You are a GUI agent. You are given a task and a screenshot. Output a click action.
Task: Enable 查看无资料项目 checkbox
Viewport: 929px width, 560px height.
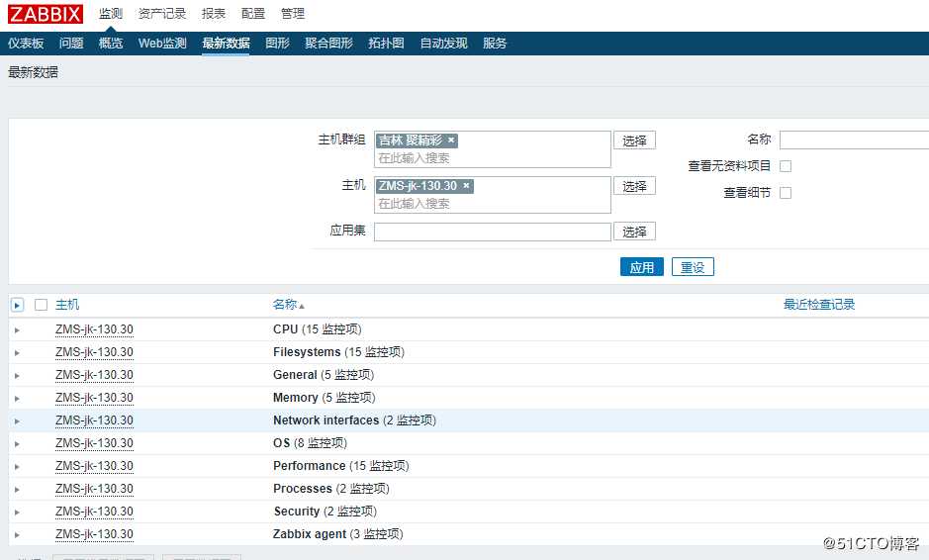(x=786, y=166)
